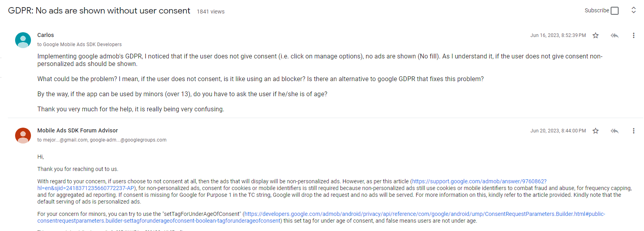Image resolution: width=644 pixels, height=231 pixels.
Task: Star Carlos's original message
Action: [x=596, y=35]
